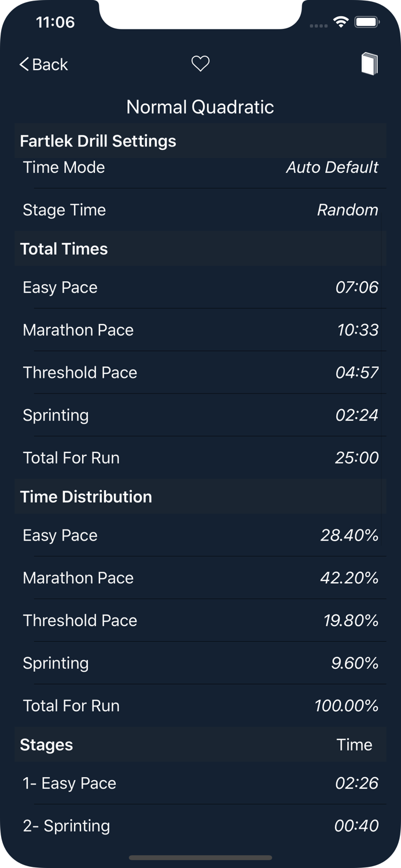The width and height of the screenshot is (401, 868).
Task: Tap the Back button label
Action: (x=49, y=64)
